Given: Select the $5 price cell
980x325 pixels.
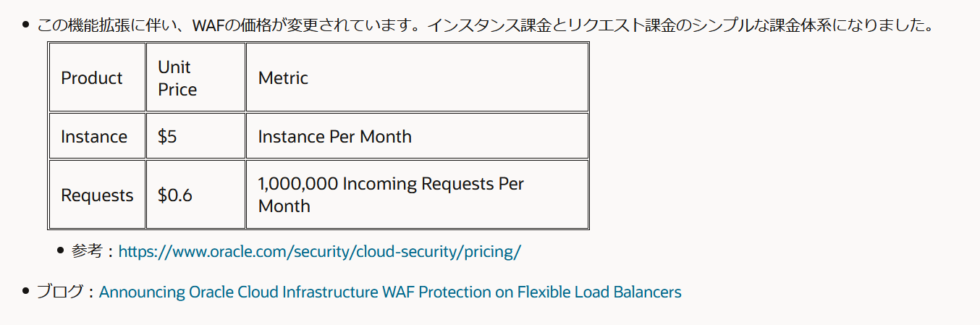Looking at the screenshot, I should [x=195, y=136].
